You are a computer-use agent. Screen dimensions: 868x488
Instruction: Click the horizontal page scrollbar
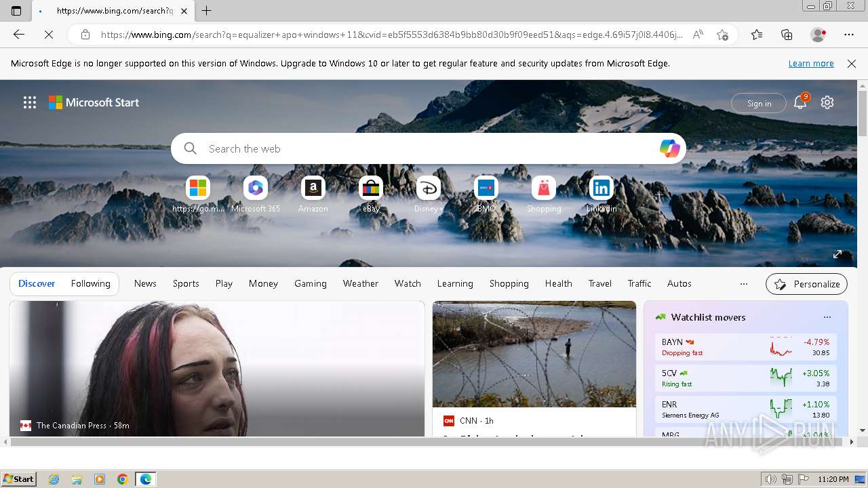click(426, 442)
